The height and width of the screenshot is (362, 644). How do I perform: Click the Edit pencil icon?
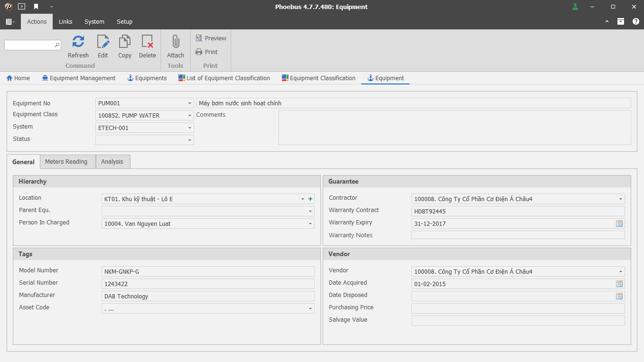click(x=103, y=42)
